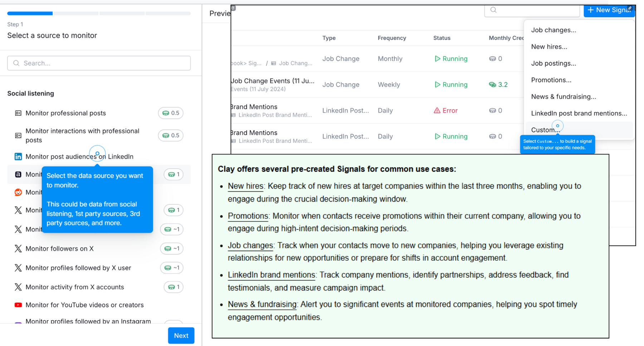Click the Weekly frequency cell

pyautogui.click(x=389, y=85)
